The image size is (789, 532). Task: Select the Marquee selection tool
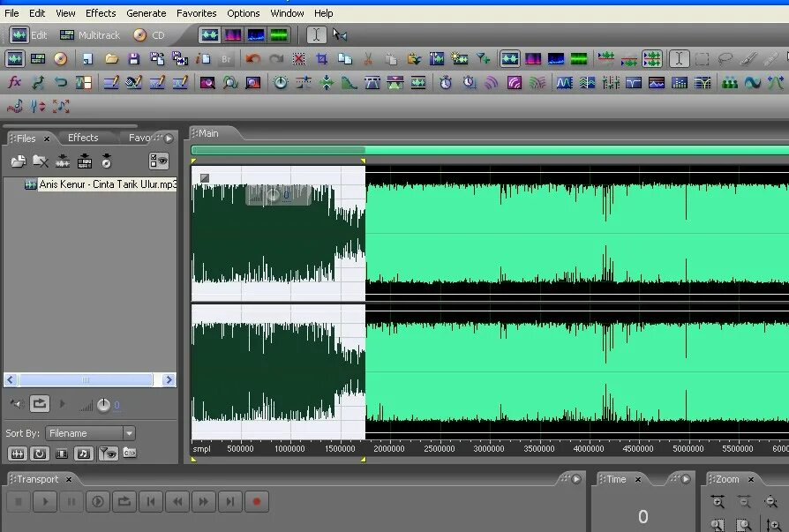coord(702,59)
